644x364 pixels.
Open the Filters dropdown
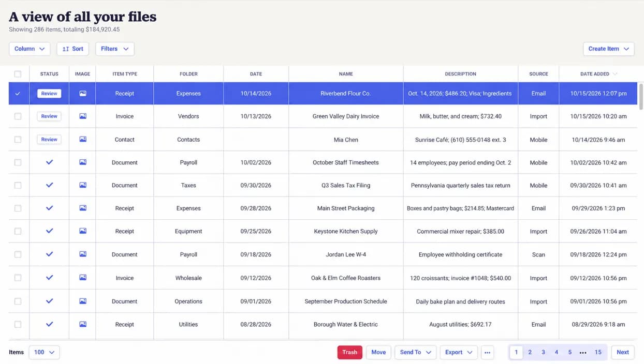pyautogui.click(x=115, y=49)
